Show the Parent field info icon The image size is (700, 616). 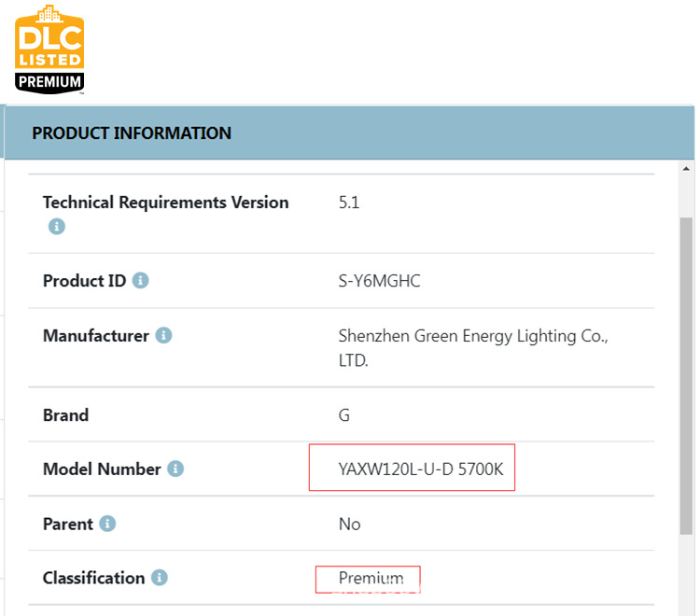107,524
